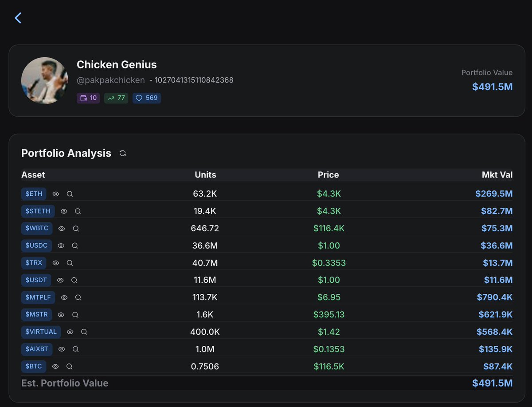Open the $MTPLF asset tag
This screenshot has height=407, width=532.
[x=38, y=297]
